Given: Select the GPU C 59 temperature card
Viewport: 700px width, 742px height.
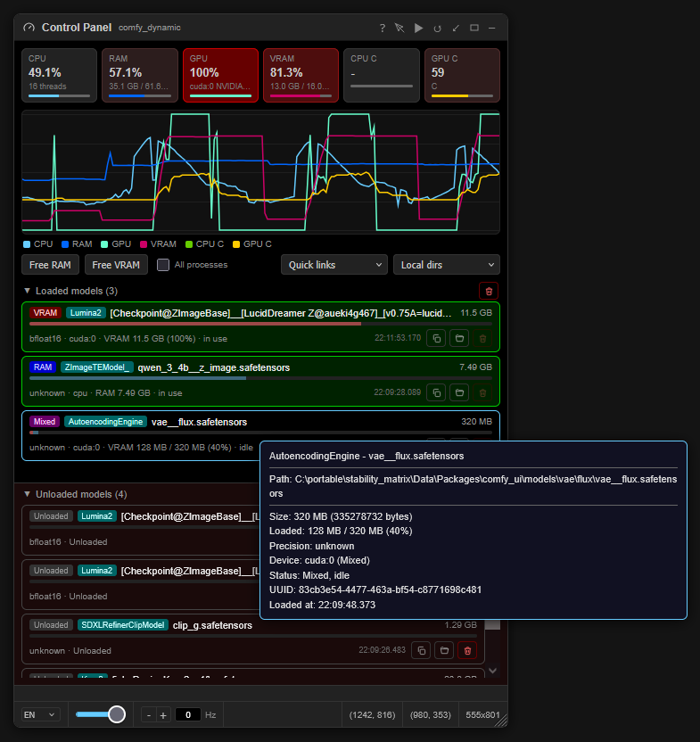Looking at the screenshot, I should coord(463,75).
